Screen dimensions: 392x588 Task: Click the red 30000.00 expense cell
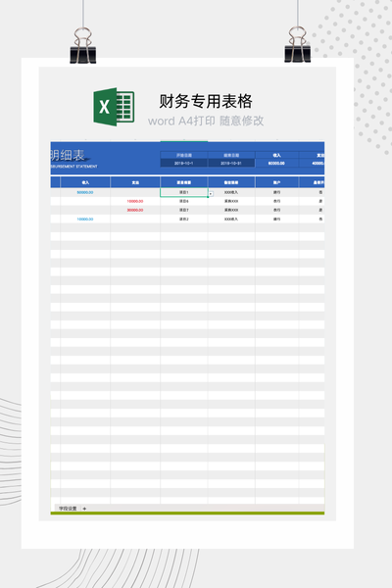tap(135, 210)
